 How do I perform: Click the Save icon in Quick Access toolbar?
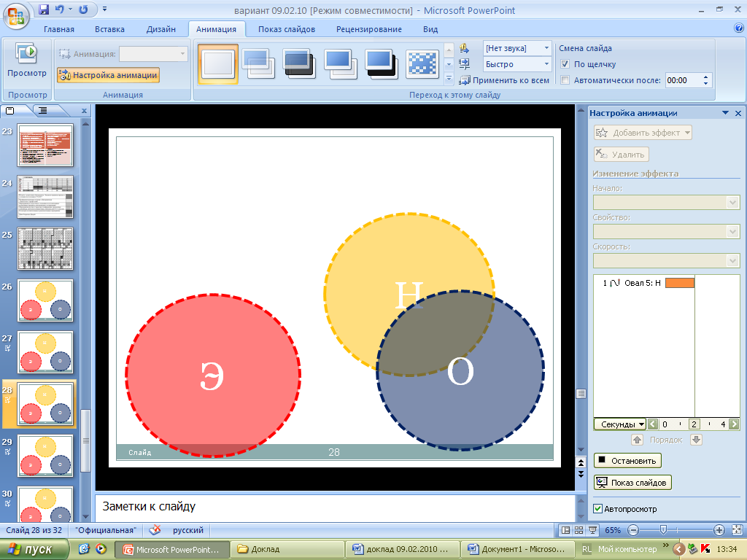click(44, 9)
